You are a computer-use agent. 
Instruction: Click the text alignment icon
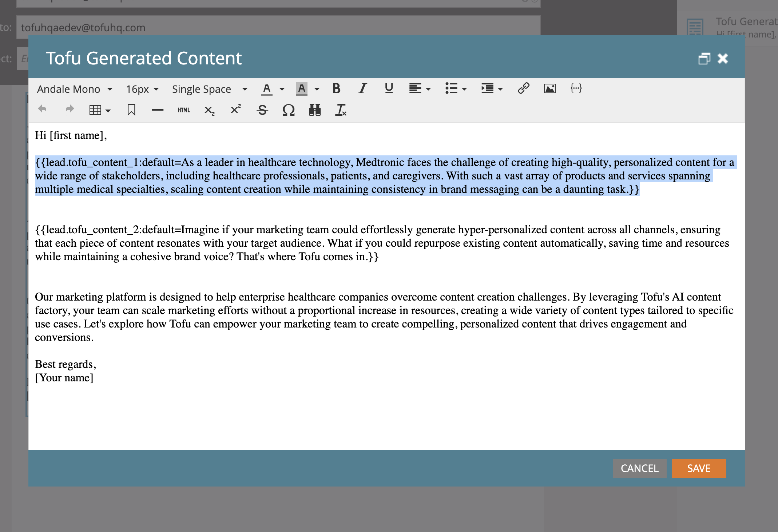tap(415, 88)
